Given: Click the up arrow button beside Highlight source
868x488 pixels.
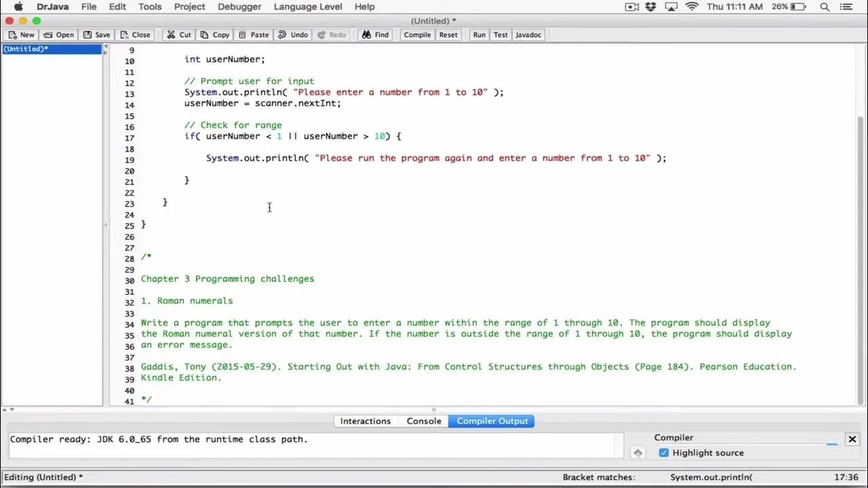Looking at the screenshot, I should (637, 453).
